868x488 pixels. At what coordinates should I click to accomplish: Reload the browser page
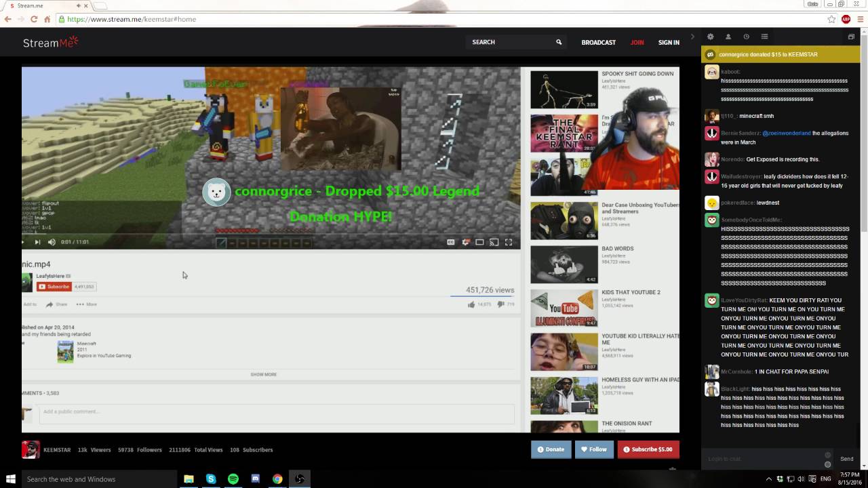click(34, 19)
